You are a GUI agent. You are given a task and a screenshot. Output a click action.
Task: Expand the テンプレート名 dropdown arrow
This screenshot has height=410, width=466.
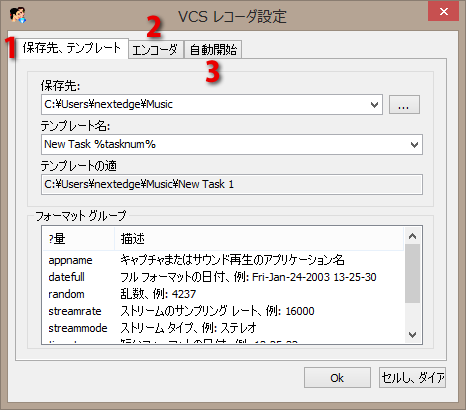[x=414, y=145]
